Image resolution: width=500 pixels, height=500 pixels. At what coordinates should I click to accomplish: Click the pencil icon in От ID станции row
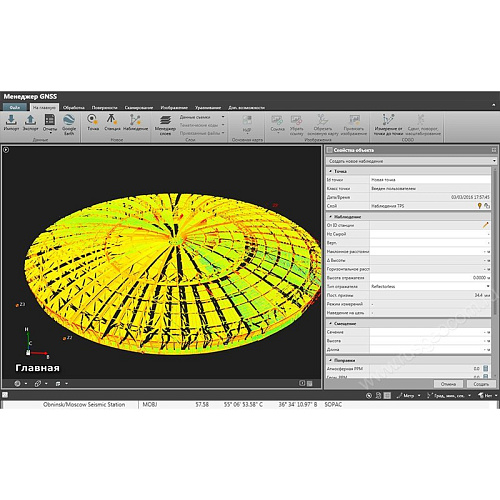[486, 225]
